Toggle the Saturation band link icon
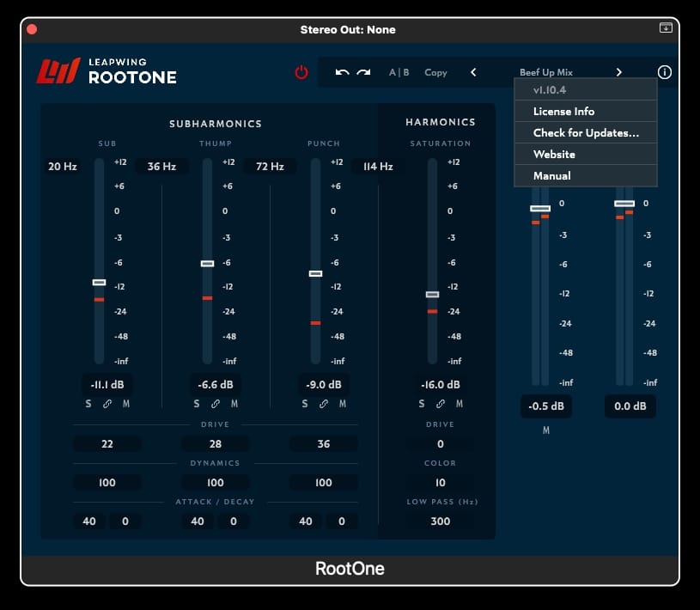Image resolution: width=700 pixels, height=610 pixels. (440, 404)
